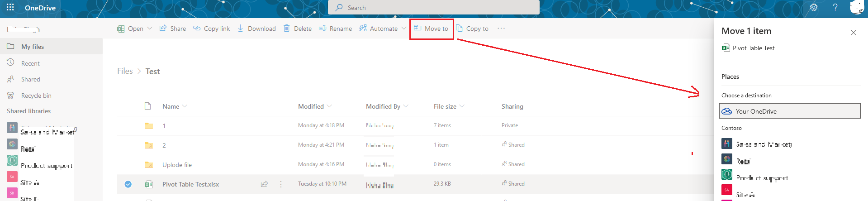Open the more actions ellipsis in the toolbar
Screen dimensions: 868x201
(x=501, y=28)
